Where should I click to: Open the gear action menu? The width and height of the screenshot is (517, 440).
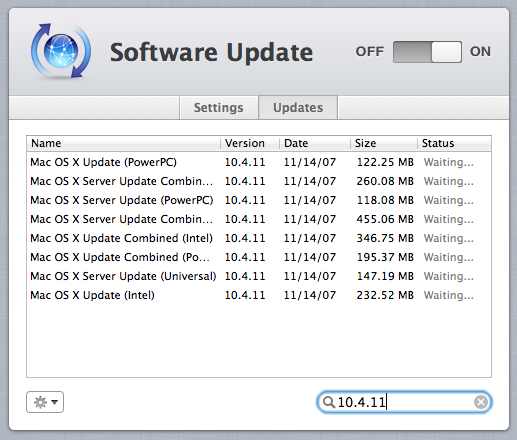[x=45, y=402]
